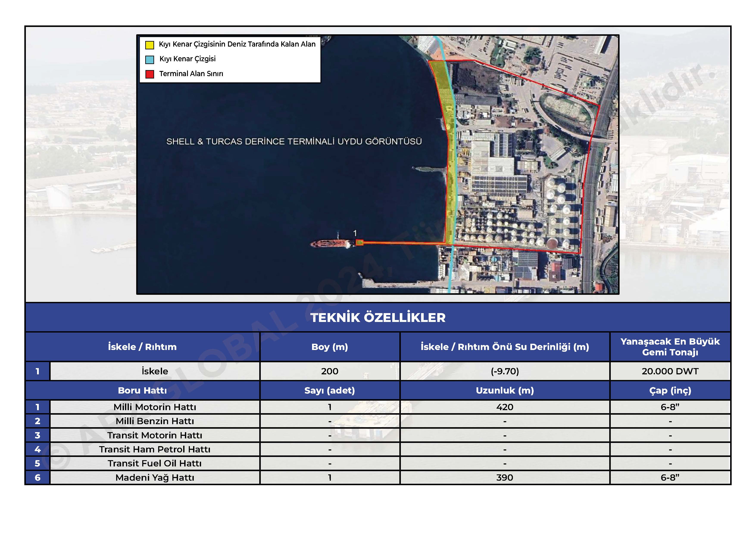Click the '420' length value
This screenshot has width=756, height=535.
(505, 407)
